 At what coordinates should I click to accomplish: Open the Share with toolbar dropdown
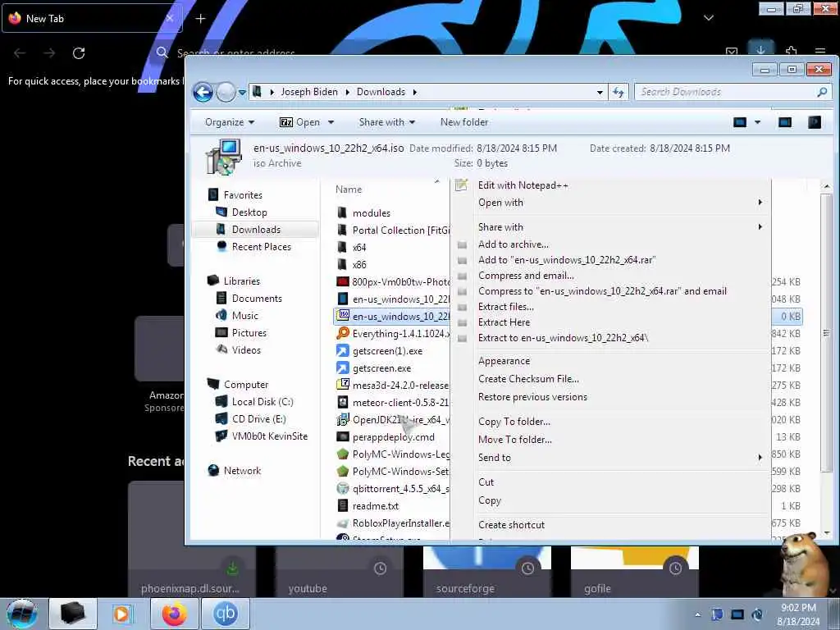click(387, 123)
